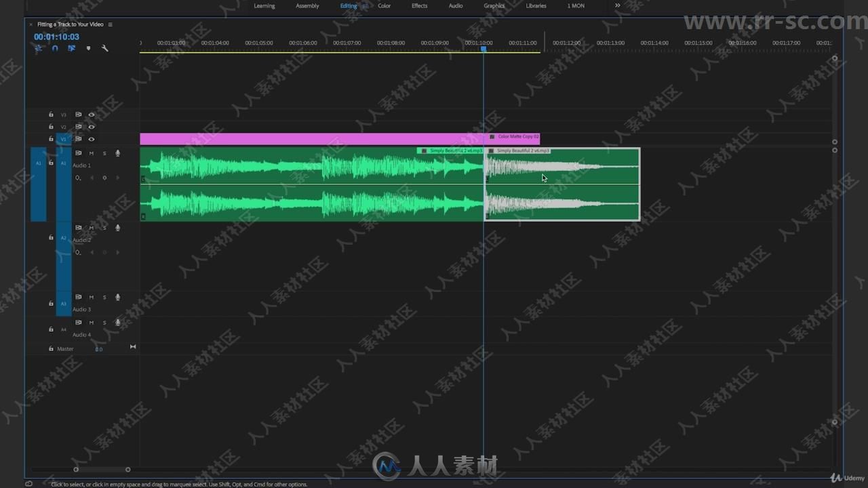Switch to the Graphics workspace
The width and height of the screenshot is (868, 488).
pyautogui.click(x=494, y=6)
